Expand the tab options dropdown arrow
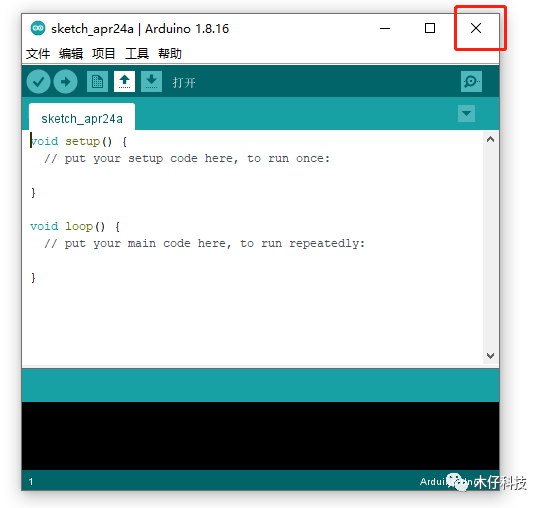 click(466, 113)
